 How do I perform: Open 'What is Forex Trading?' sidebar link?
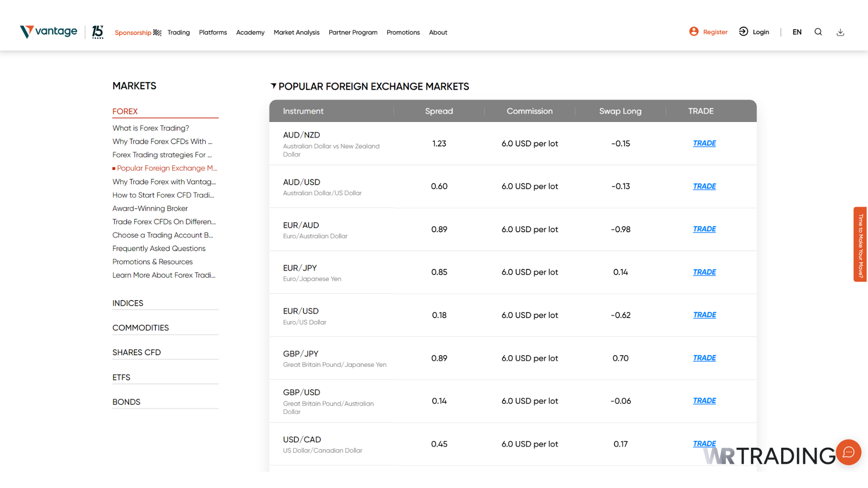click(151, 128)
